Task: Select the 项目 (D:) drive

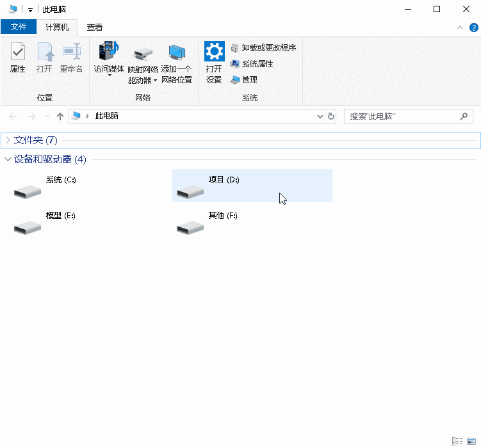Action: tap(252, 186)
